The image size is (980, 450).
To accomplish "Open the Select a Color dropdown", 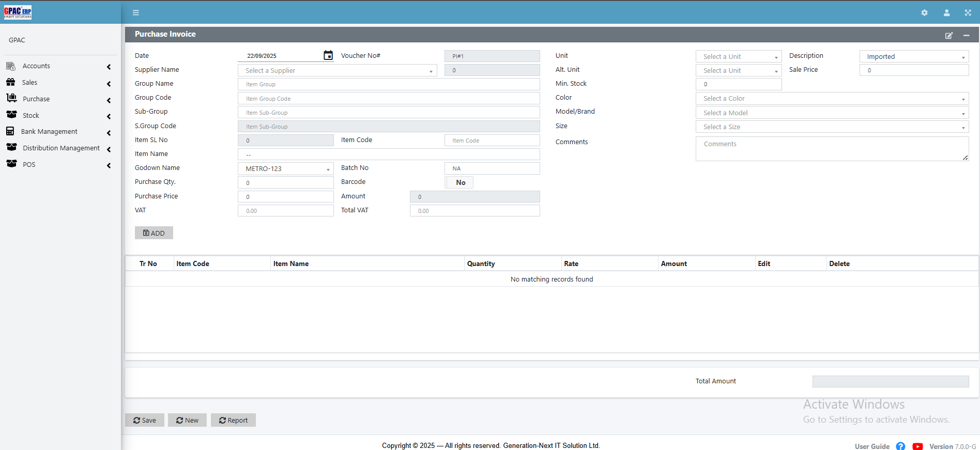I will pyautogui.click(x=832, y=99).
